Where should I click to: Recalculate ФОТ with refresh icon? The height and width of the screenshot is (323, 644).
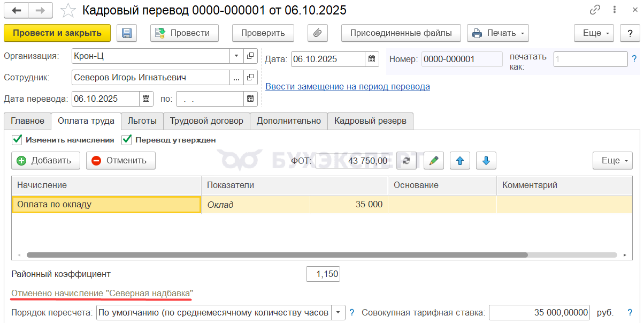pyautogui.click(x=407, y=161)
